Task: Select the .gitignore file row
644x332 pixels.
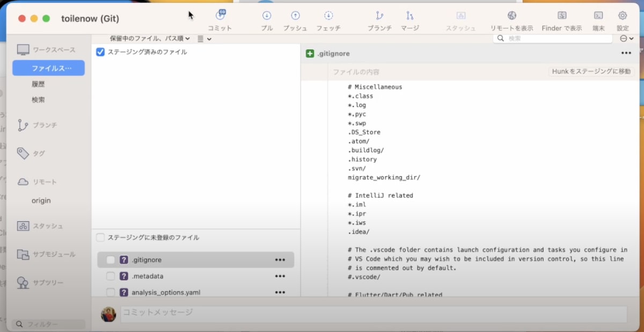Action: (195, 260)
